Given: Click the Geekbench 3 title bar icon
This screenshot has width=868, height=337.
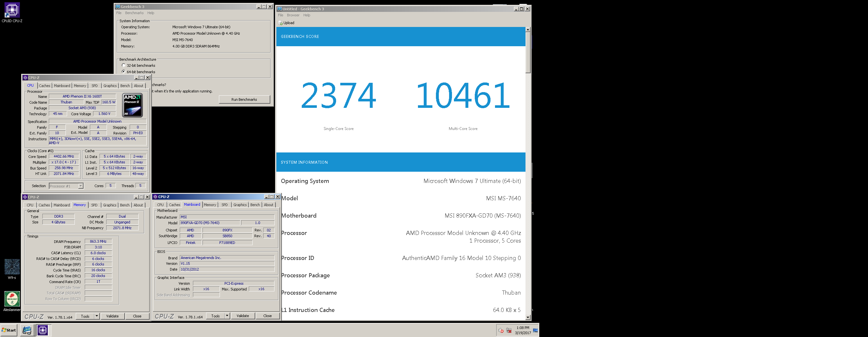Looking at the screenshot, I should point(118,7).
